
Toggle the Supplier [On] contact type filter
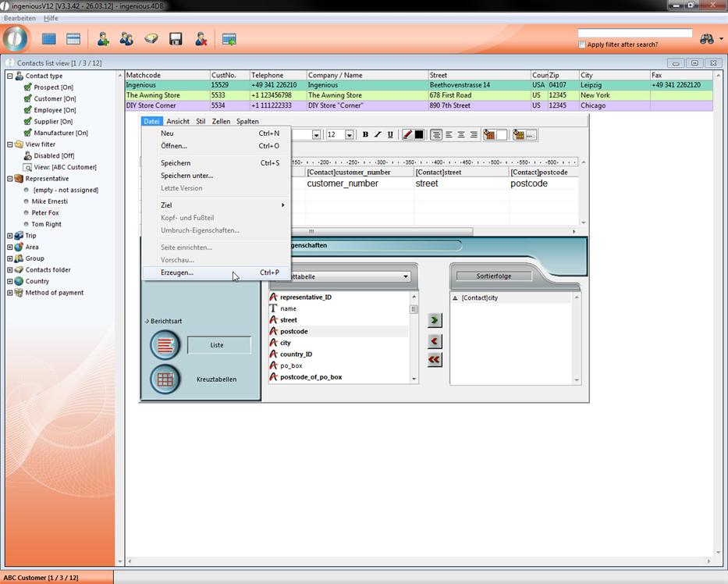[x=28, y=122]
